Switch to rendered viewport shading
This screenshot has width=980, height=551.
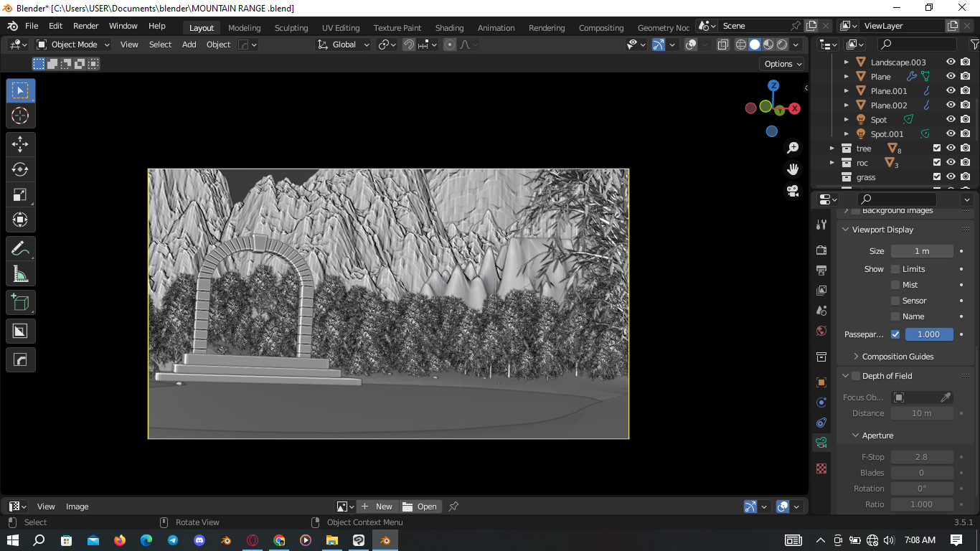782,44
